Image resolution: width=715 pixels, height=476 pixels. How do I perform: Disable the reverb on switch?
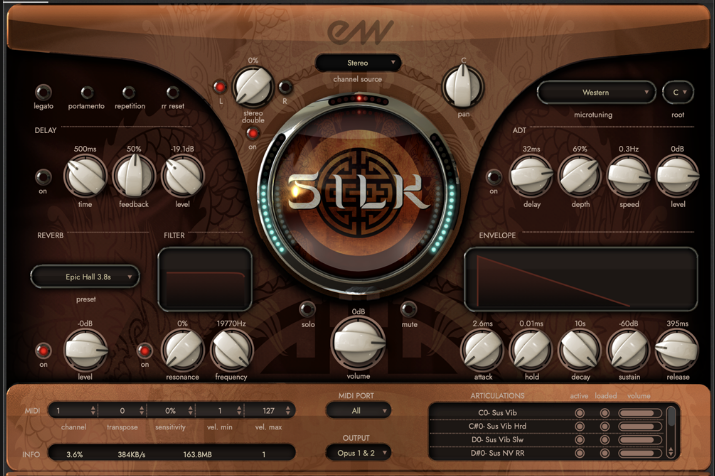coord(44,351)
